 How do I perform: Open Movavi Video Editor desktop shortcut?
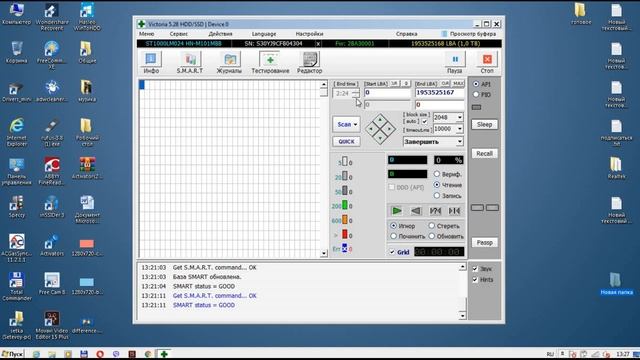point(52,325)
